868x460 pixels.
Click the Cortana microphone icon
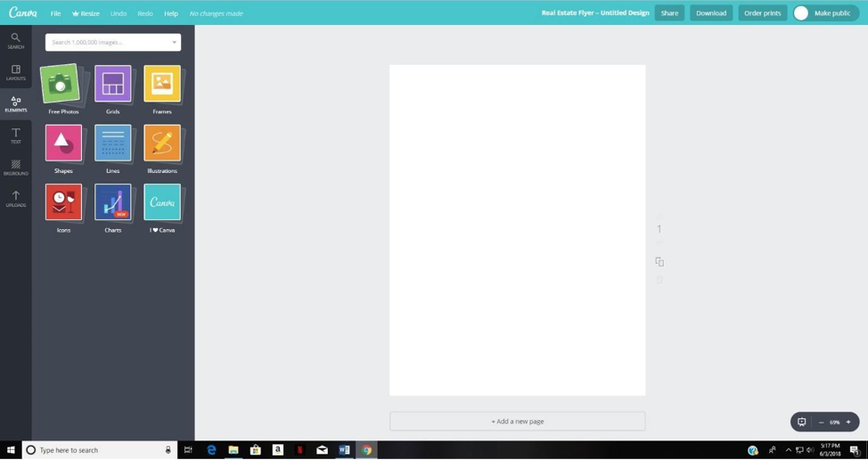pyautogui.click(x=168, y=450)
